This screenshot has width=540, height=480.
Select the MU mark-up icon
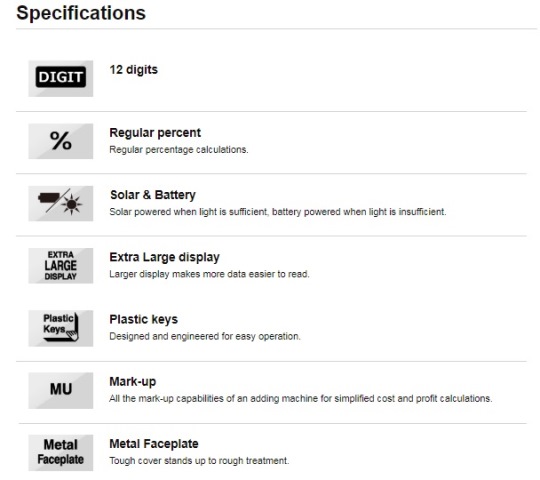point(61,390)
